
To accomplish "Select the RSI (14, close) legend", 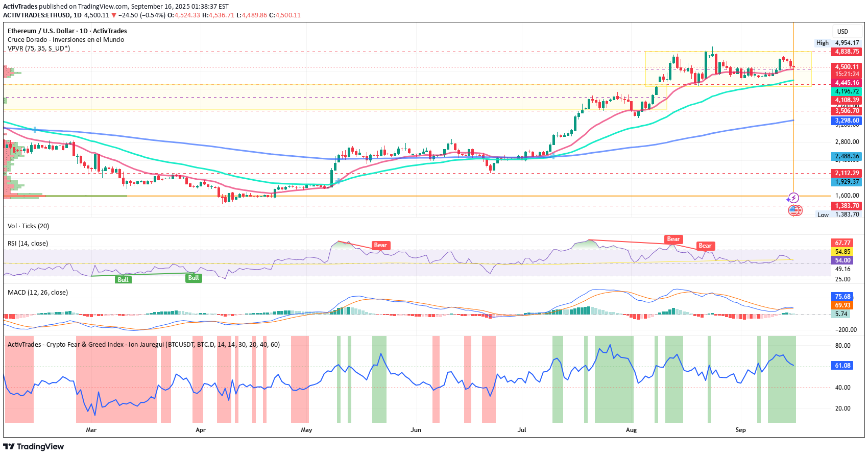I will pos(28,244).
